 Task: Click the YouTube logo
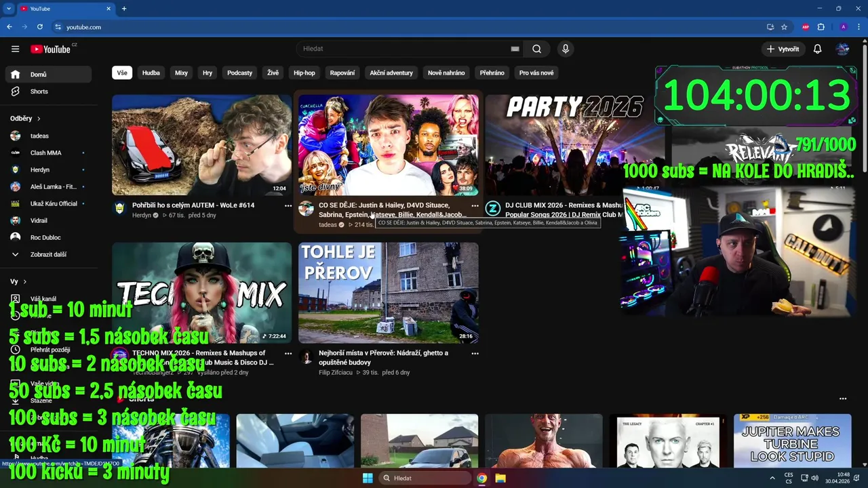point(51,49)
